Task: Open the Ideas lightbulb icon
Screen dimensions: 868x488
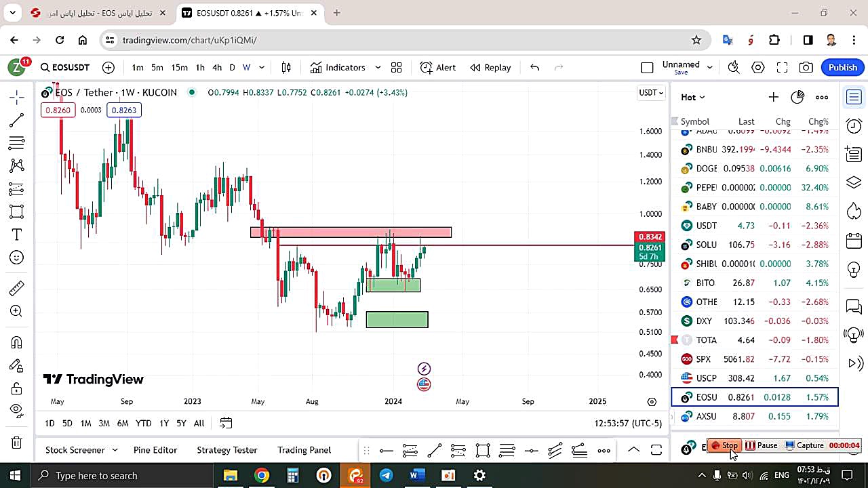Action: [x=854, y=269]
